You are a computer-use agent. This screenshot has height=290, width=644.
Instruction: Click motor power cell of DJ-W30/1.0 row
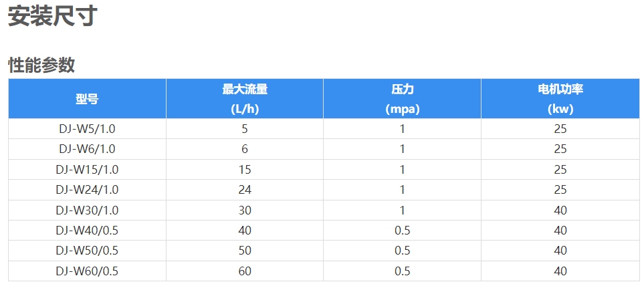[560, 210]
